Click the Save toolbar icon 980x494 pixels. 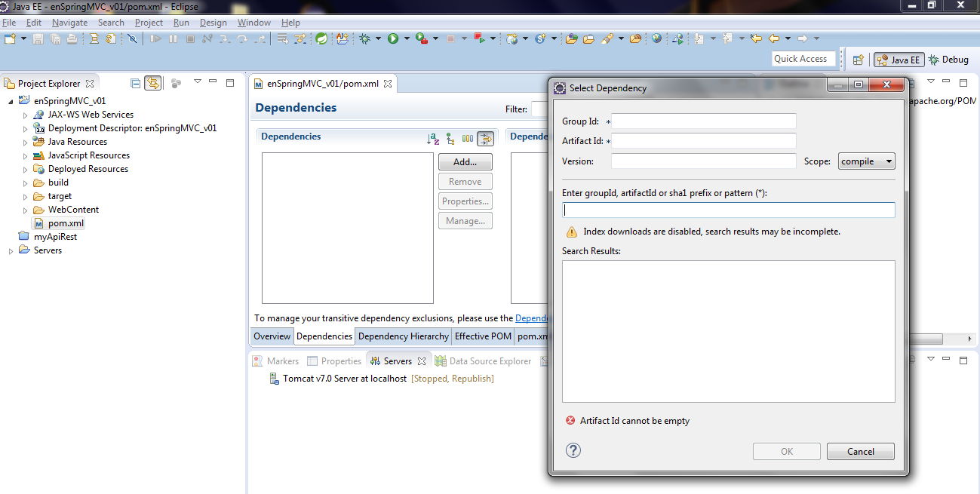coord(38,38)
